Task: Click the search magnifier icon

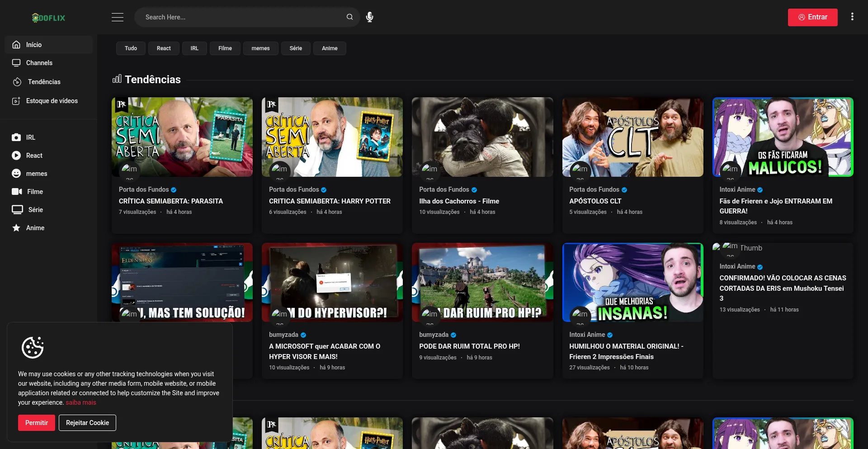Action: [349, 17]
